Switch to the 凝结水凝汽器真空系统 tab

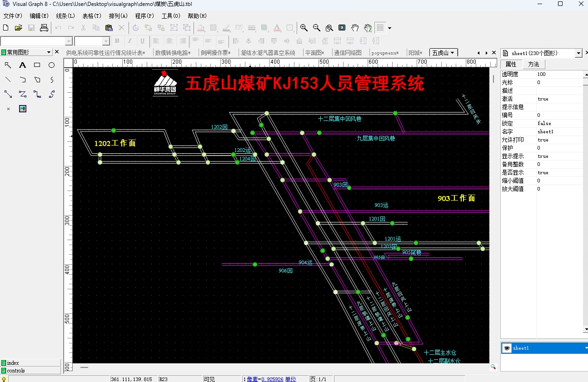(268, 53)
